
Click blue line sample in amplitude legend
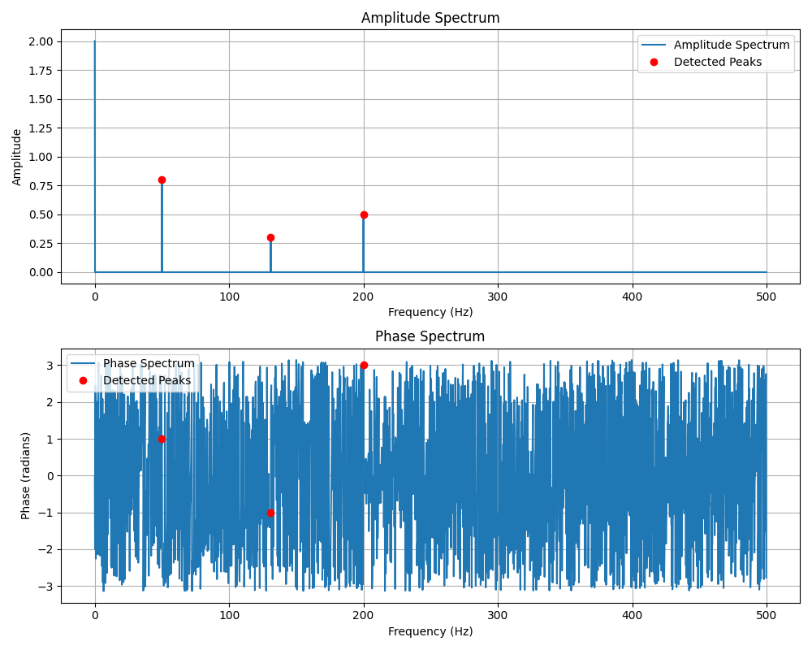click(x=654, y=45)
